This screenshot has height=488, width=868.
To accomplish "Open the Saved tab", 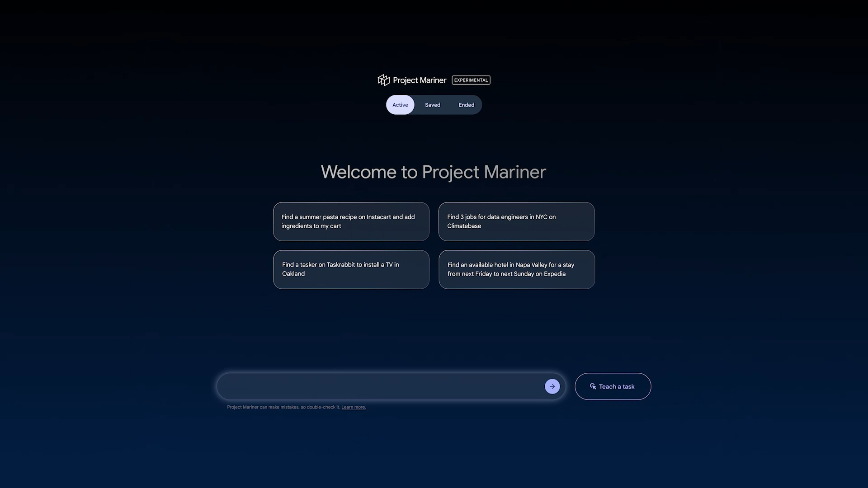I will [432, 105].
